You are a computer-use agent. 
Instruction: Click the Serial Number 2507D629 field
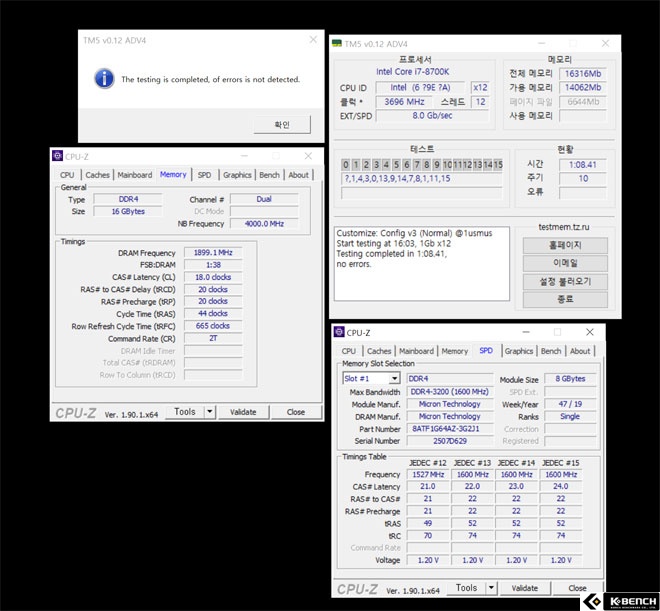tap(450, 441)
